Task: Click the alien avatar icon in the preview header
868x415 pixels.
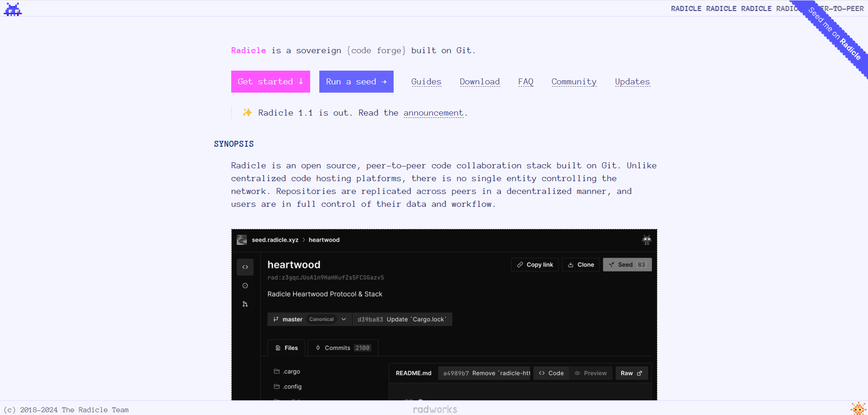Action: [x=646, y=240]
